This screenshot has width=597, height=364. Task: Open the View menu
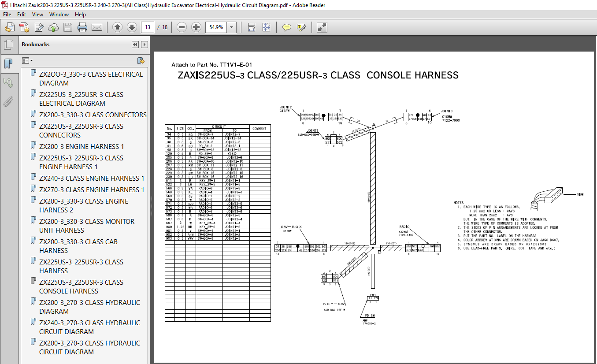(x=38, y=15)
